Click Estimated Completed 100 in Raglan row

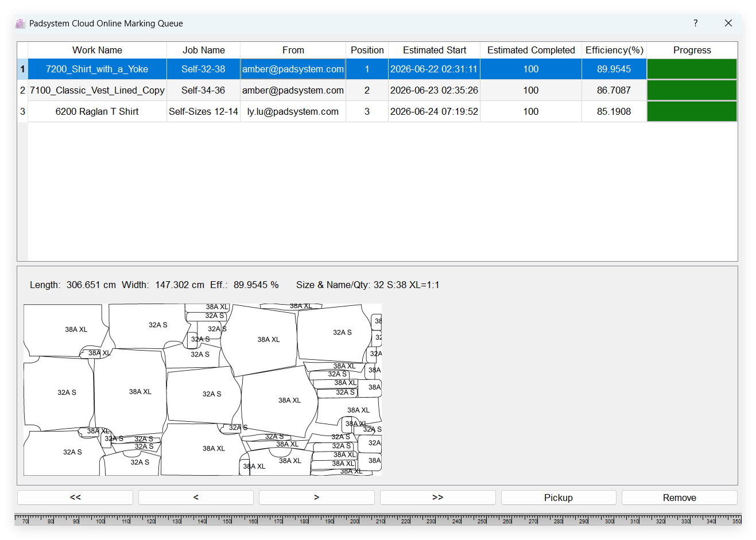[531, 111]
